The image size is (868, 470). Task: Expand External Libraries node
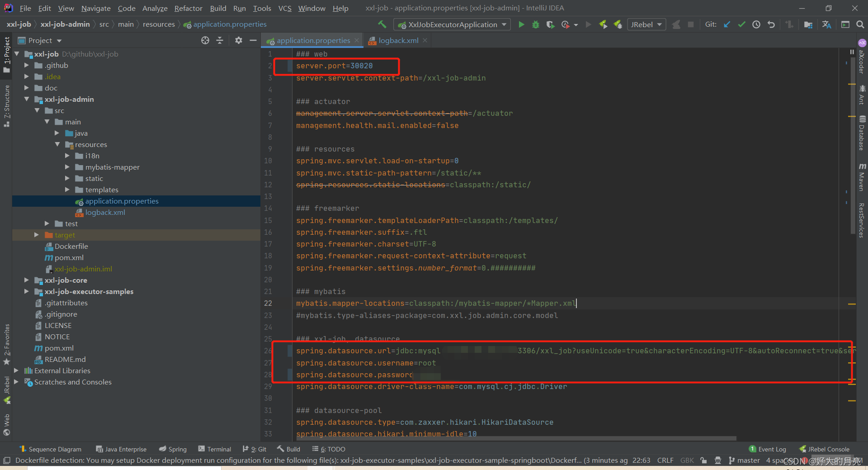click(x=16, y=370)
